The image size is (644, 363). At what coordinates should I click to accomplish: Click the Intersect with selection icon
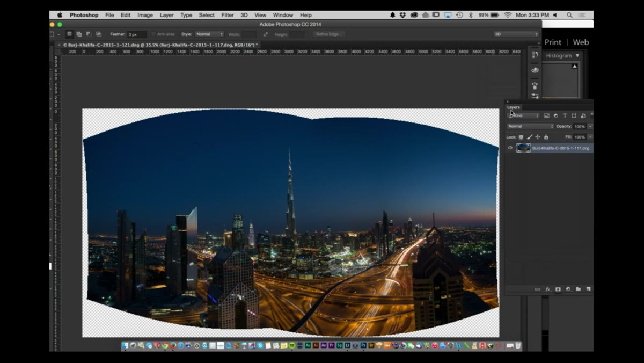coord(99,34)
